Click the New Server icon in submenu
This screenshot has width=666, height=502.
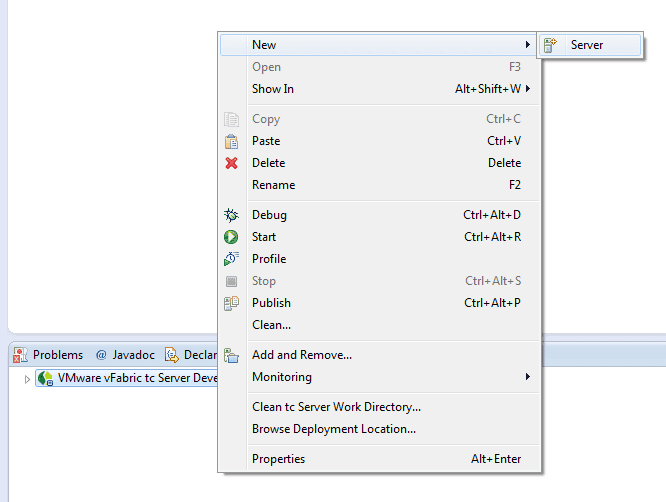point(550,45)
